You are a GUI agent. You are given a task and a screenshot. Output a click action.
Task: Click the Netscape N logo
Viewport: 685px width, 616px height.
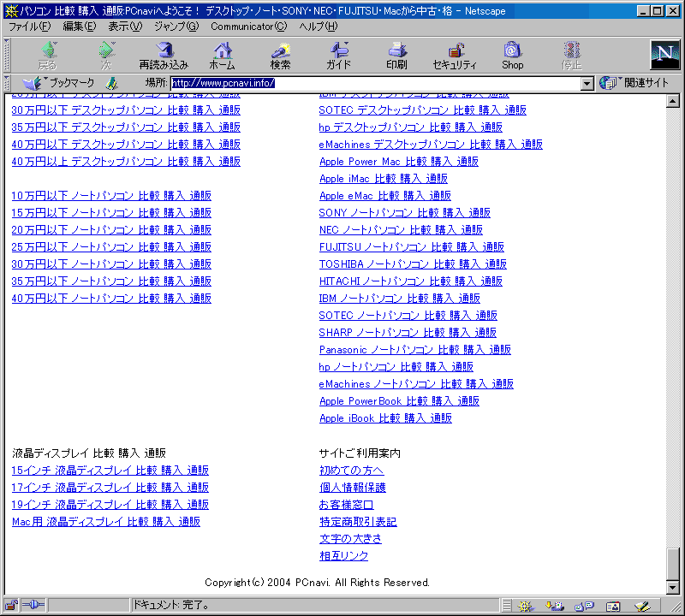tap(665, 55)
